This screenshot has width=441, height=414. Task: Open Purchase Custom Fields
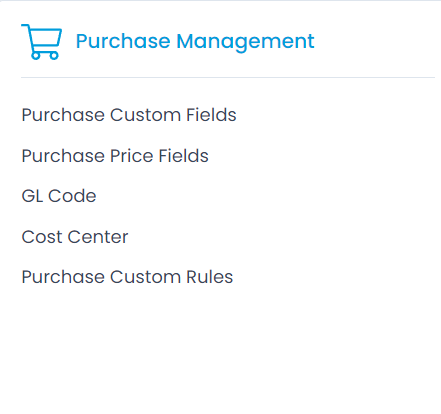pos(129,115)
